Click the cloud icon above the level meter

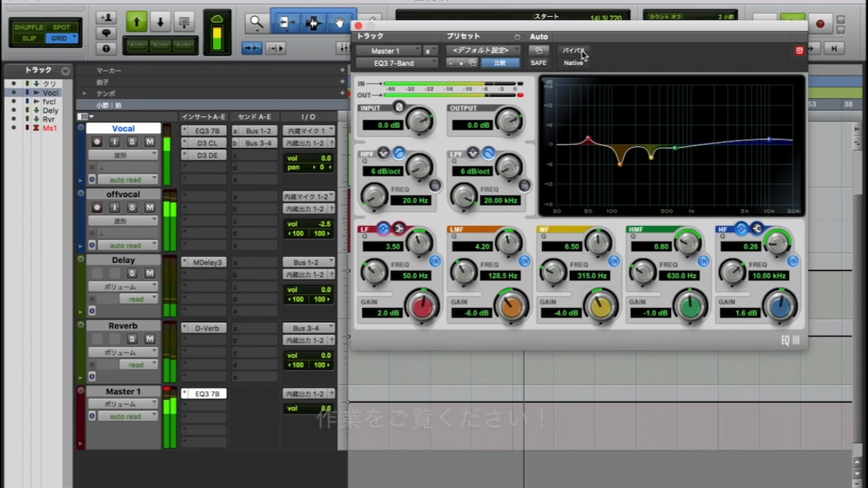217,18
